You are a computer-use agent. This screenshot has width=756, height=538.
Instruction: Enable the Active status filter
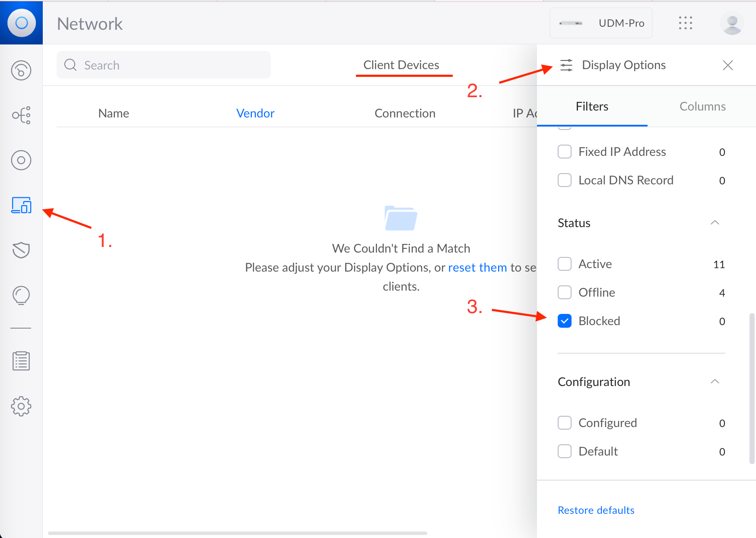point(565,264)
